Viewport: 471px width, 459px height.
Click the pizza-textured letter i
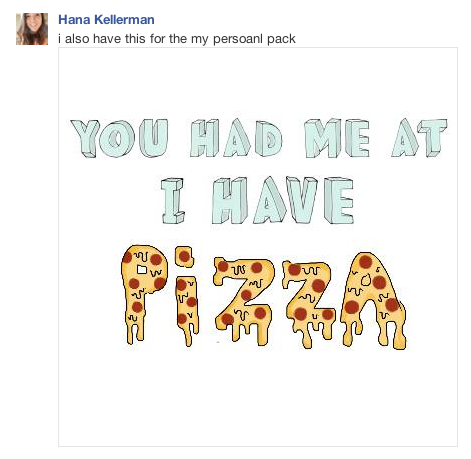tap(187, 296)
